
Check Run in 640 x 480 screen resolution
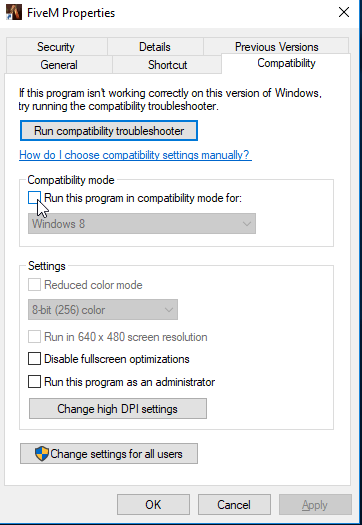pyautogui.click(x=34, y=337)
